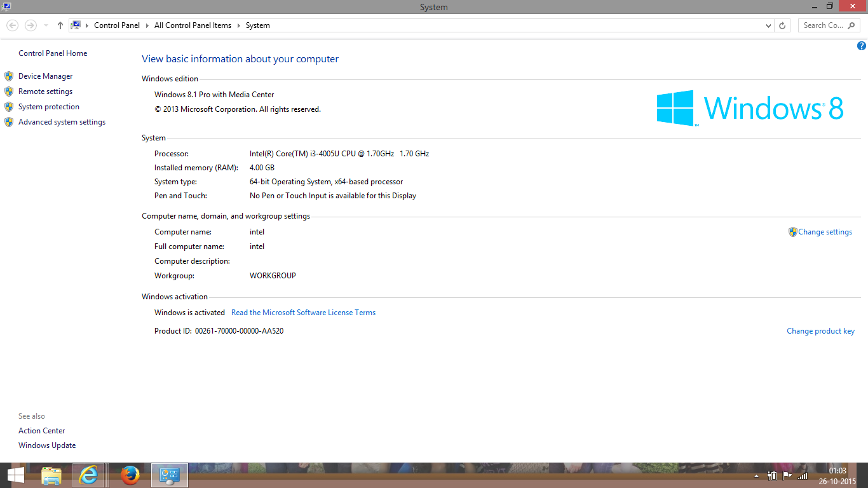Image resolution: width=868 pixels, height=488 pixels.
Task: Select 64-bit Operating System text
Action: [x=326, y=182]
